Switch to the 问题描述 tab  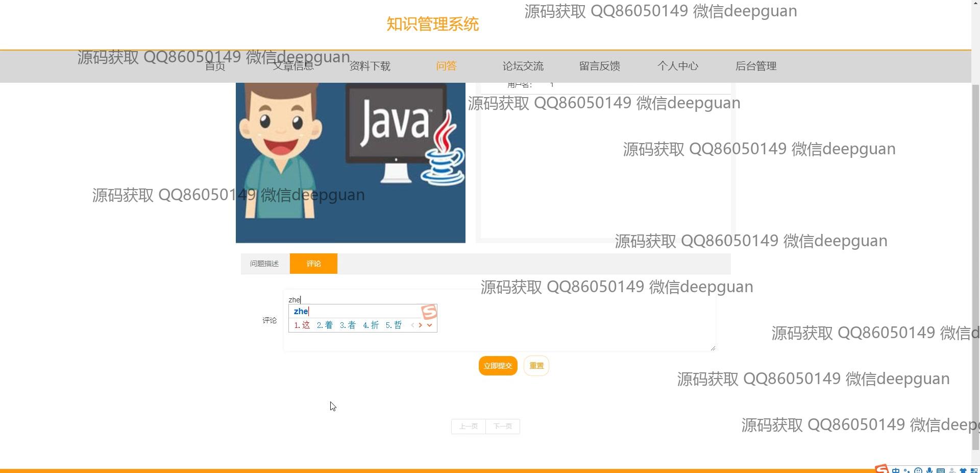click(x=264, y=264)
